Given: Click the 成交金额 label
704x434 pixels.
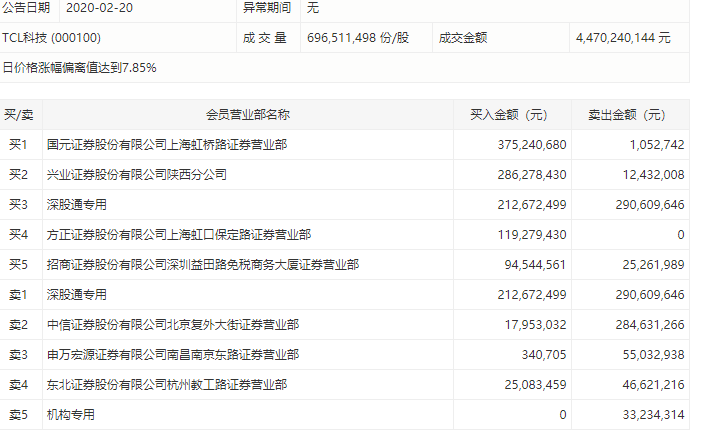Looking at the screenshot, I should [x=462, y=38].
